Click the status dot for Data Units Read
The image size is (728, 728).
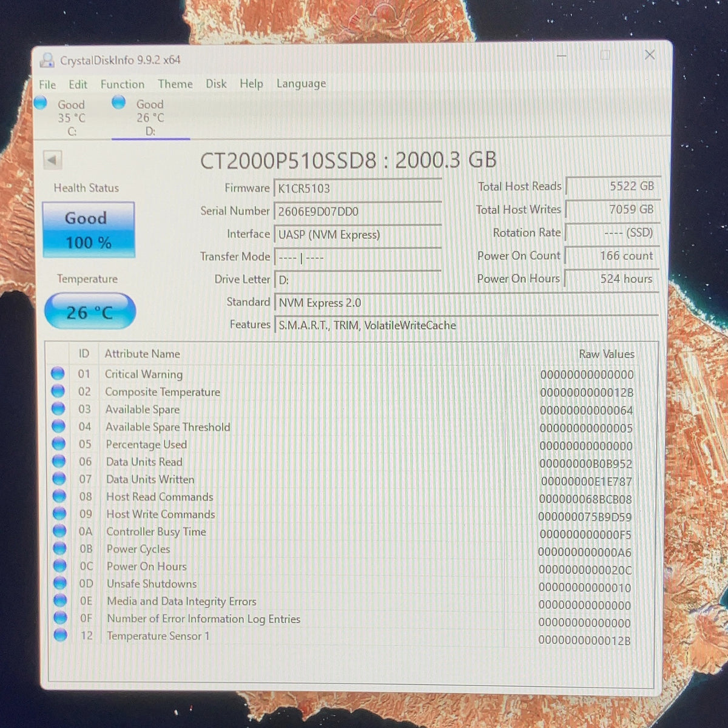tap(59, 461)
